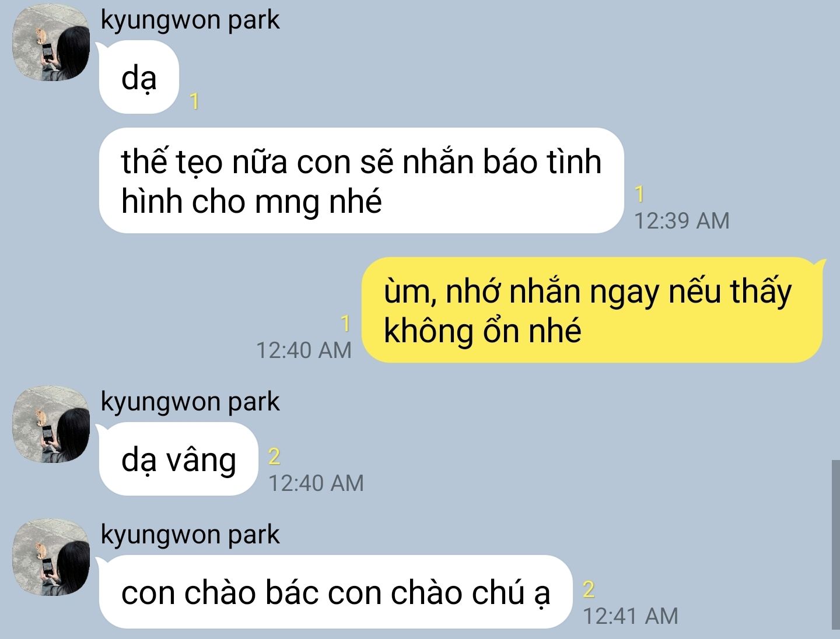Click sender name above 'dạ vâng' message
Screen dimensions: 840x639
[x=190, y=402]
